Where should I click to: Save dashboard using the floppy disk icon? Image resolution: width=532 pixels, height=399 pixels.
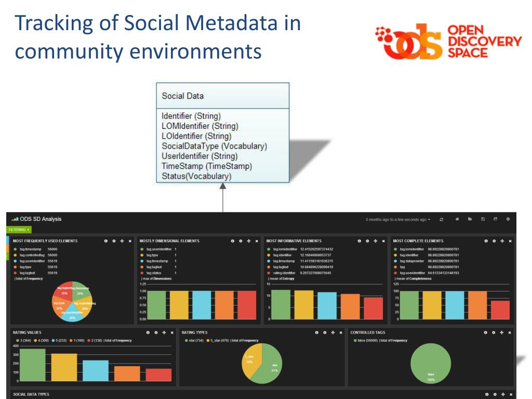tap(483, 219)
